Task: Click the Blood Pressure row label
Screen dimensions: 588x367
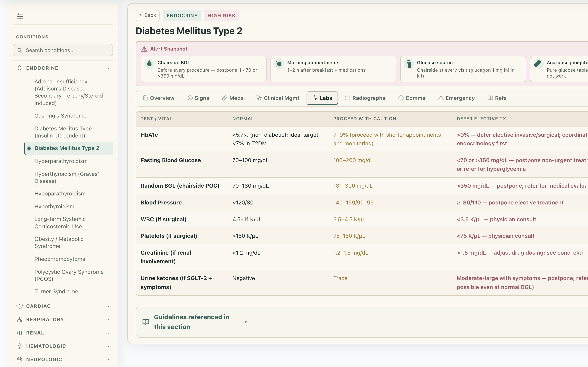Action: [161, 202]
